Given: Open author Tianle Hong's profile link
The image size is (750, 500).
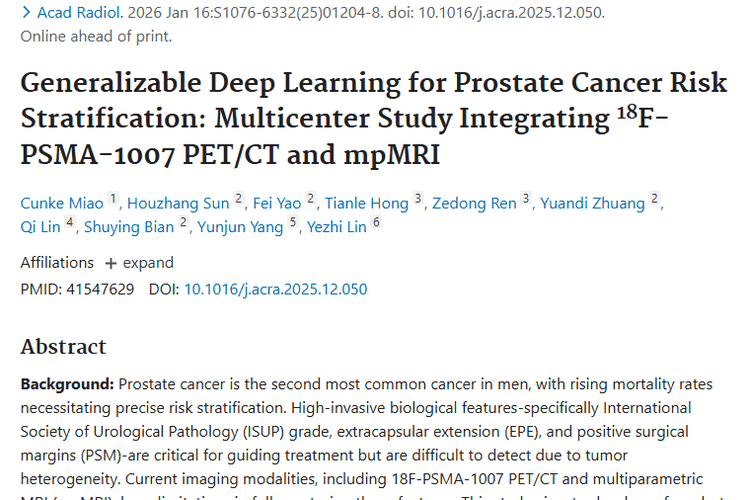Looking at the screenshot, I should (x=368, y=204).
